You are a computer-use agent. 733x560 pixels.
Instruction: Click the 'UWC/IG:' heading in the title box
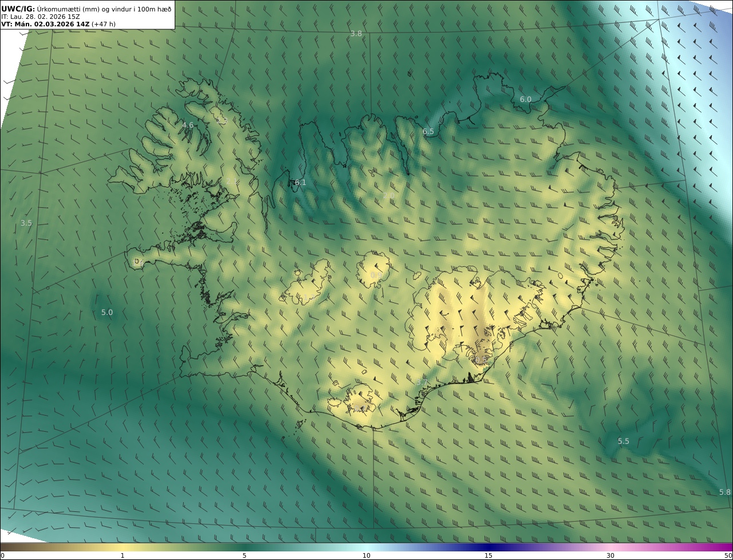click(18, 9)
